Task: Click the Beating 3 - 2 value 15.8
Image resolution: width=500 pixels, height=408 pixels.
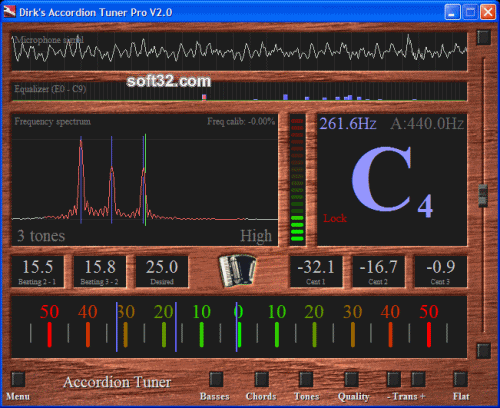Action: point(100,267)
